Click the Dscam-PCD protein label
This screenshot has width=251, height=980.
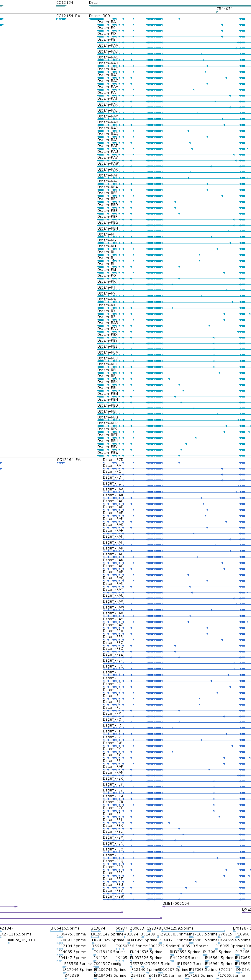coord(113,459)
